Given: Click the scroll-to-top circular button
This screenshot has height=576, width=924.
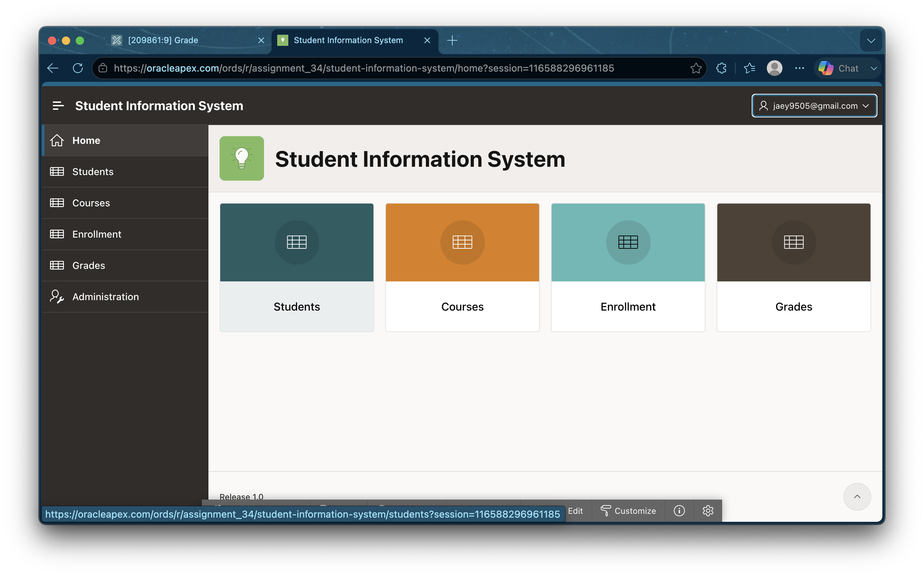Looking at the screenshot, I should coord(857,496).
